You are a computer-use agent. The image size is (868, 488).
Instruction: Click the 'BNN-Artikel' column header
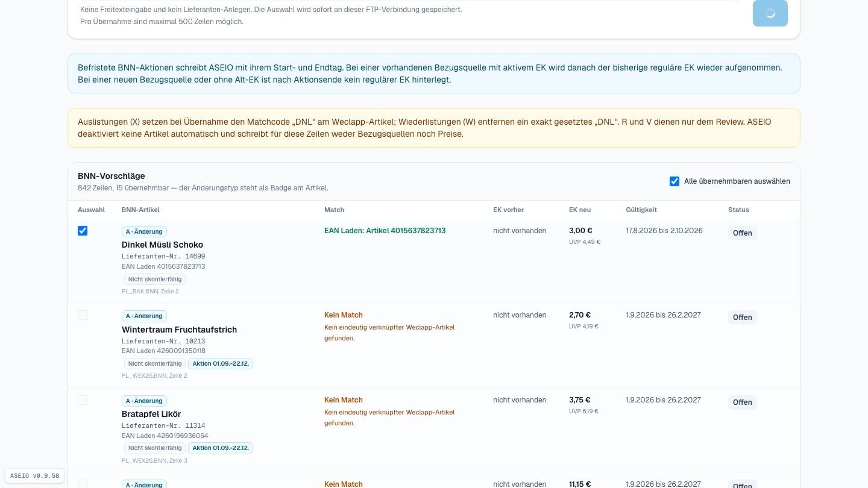(x=140, y=210)
